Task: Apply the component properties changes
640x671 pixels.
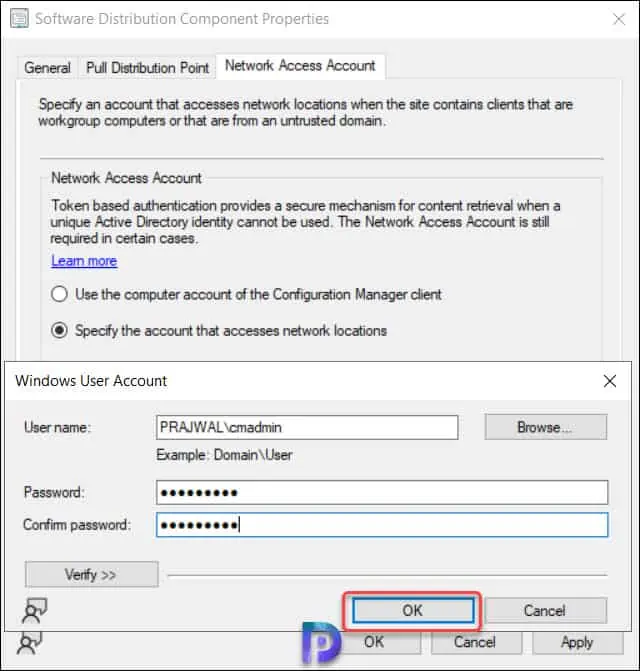Action: pyautogui.click(x=578, y=642)
